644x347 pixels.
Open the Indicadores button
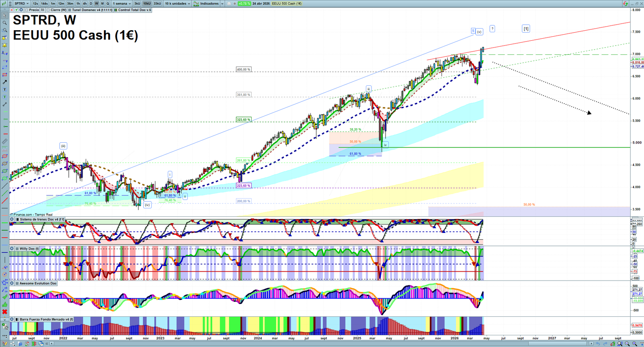pos(208,4)
